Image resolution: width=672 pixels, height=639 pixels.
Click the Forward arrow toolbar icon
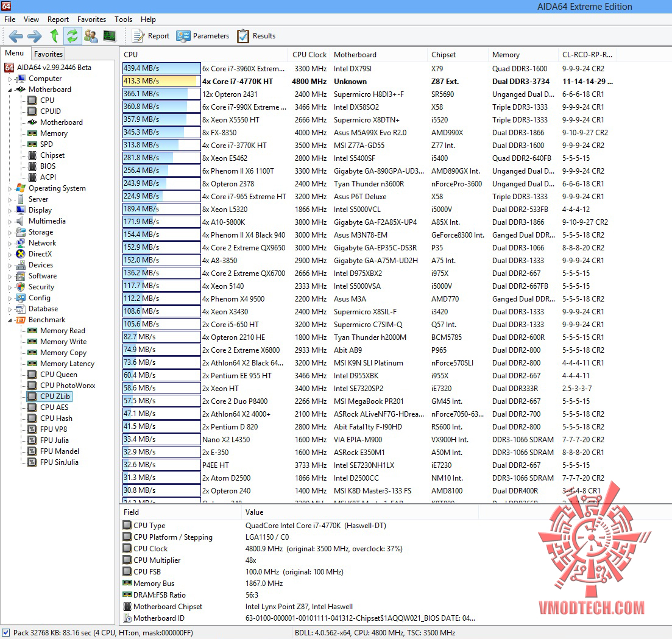[x=34, y=36]
